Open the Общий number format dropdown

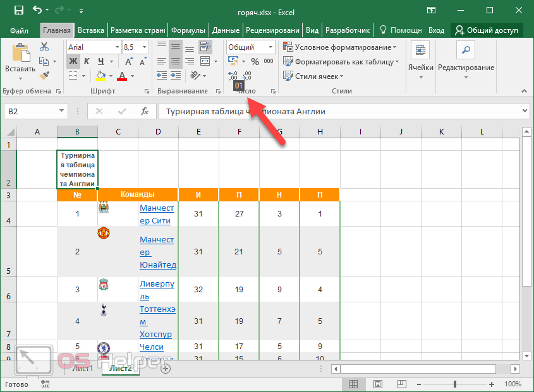click(270, 47)
